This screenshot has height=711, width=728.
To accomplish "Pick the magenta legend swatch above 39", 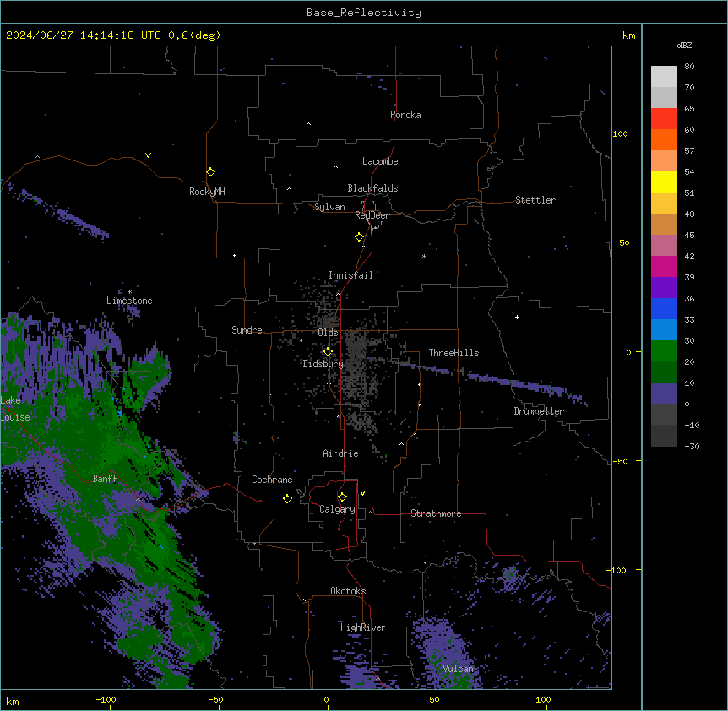I will [664, 266].
